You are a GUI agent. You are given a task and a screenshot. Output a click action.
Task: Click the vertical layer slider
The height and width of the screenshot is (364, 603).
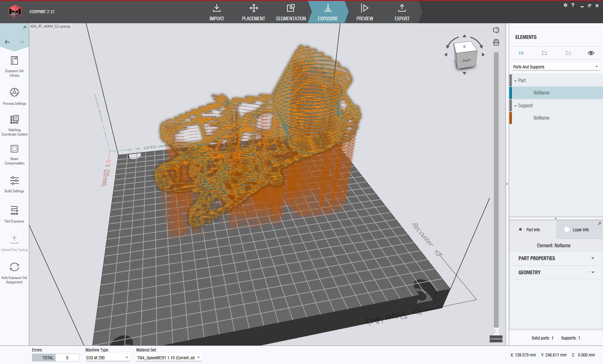click(x=496, y=188)
